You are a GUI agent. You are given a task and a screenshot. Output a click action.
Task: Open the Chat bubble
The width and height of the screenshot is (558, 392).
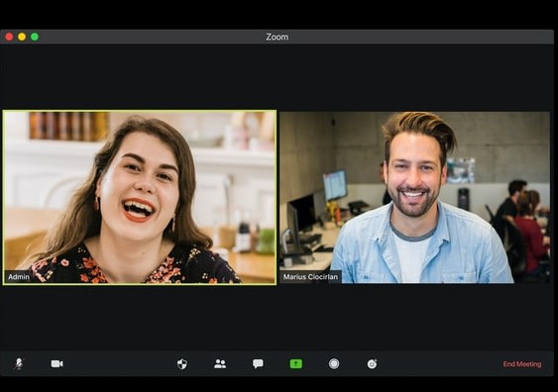click(258, 363)
